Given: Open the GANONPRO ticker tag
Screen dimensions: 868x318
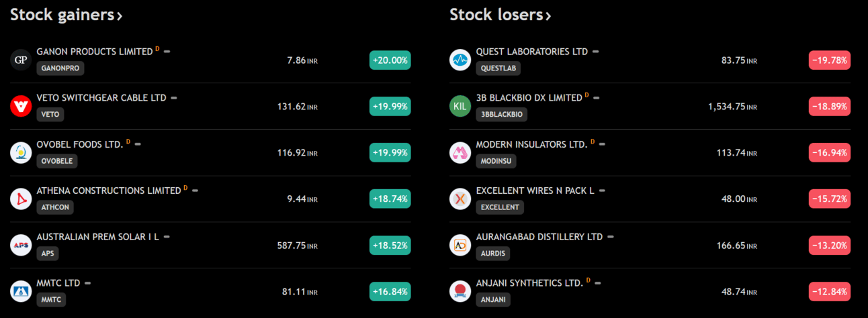Looking at the screenshot, I should 60,68.
